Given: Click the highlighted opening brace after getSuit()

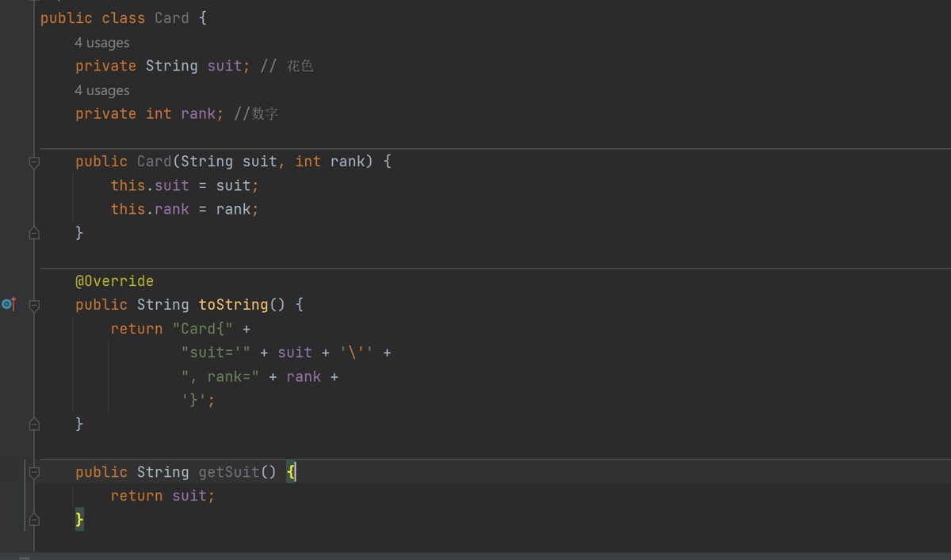Looking at the screenshot, I should [291, 472].
